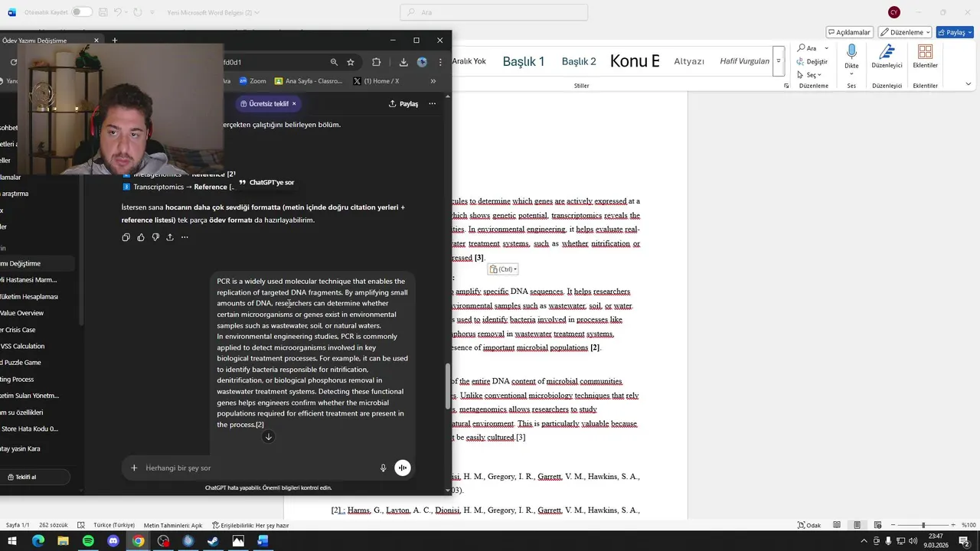980x551 pixels.
Task: Open more actions under the ChatGPT response
Action: 185,237
